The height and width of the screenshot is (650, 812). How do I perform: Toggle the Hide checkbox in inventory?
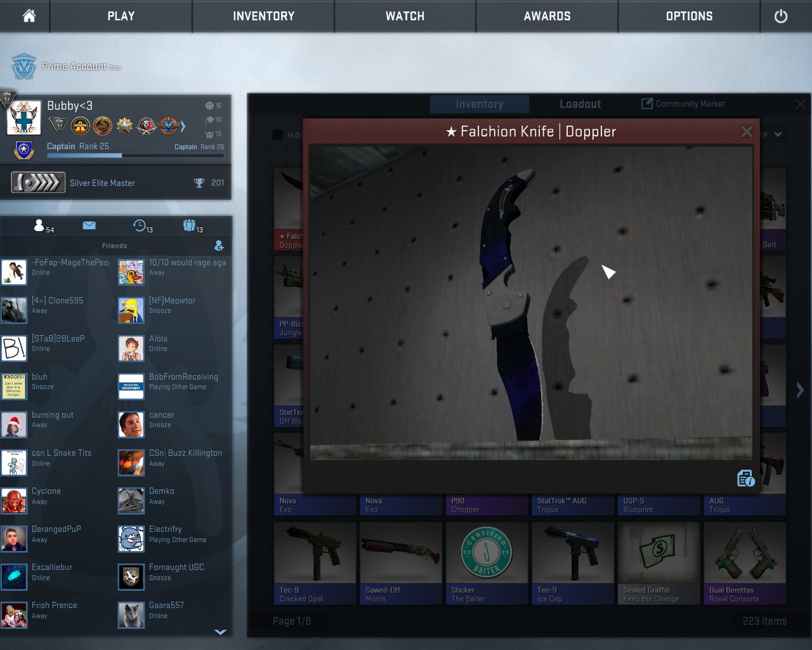[278, 135]
